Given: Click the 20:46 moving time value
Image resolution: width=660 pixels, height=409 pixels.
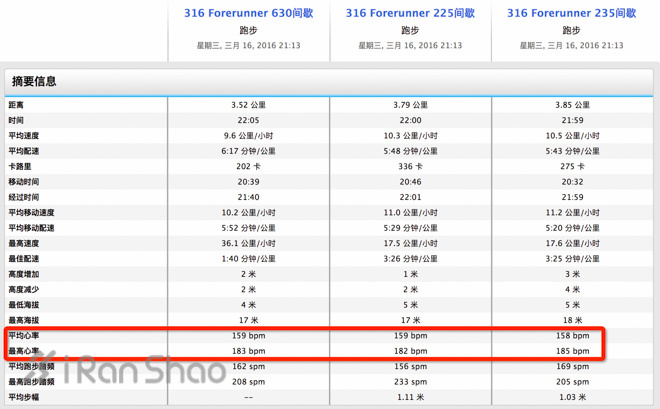Looking at the screenshot, I should (410, 182).
